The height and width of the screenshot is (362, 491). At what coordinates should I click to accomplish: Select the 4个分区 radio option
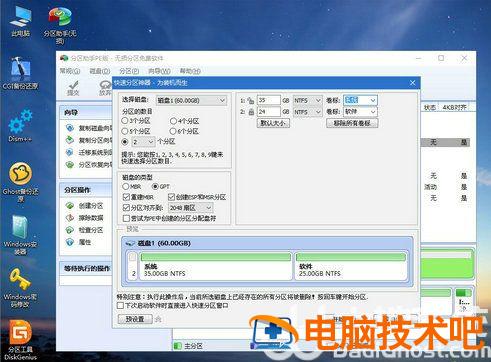click(x=173, y=121)
